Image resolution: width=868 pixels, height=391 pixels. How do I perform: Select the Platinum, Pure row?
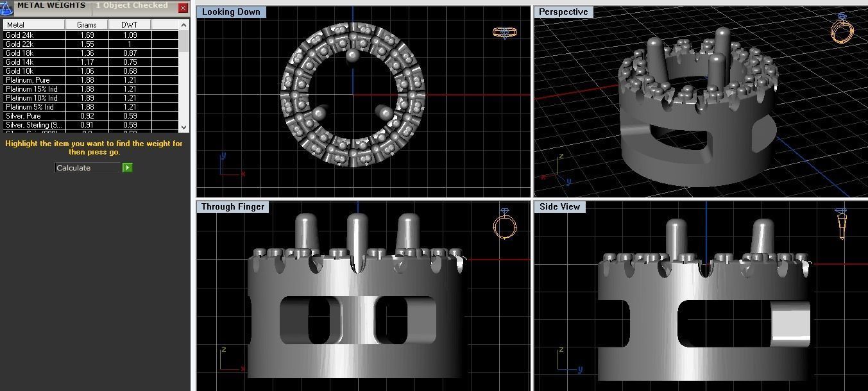tap(90, 80)
